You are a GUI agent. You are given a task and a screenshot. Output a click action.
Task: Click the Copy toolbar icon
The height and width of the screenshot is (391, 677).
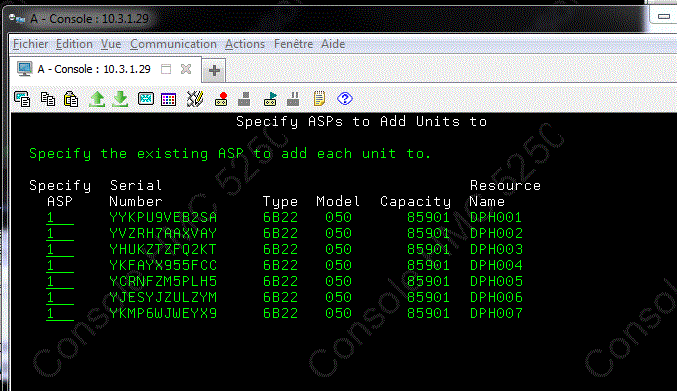point(47,99)
